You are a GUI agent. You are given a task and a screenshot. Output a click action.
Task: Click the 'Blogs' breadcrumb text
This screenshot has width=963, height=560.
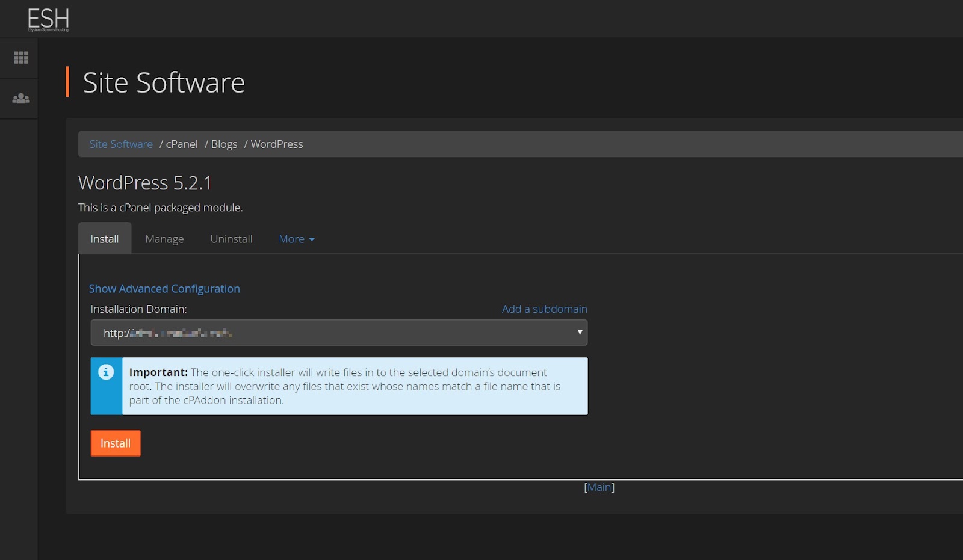[x=224, y=144]
